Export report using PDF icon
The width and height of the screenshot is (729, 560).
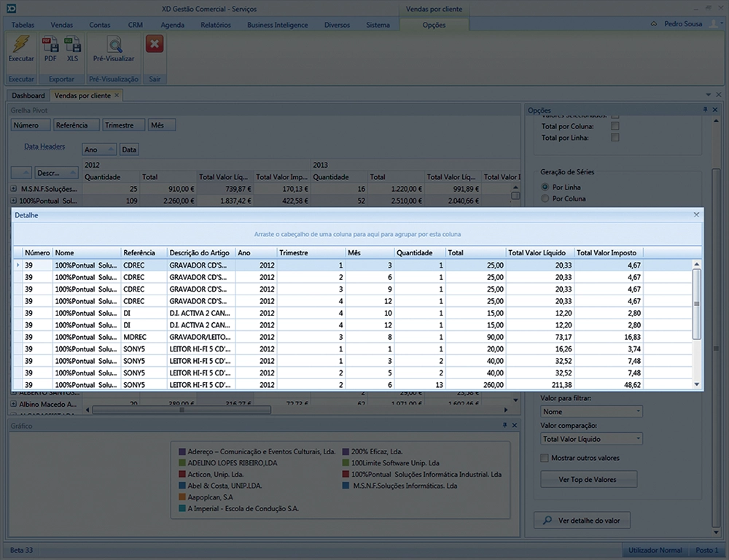coord(50,46)
